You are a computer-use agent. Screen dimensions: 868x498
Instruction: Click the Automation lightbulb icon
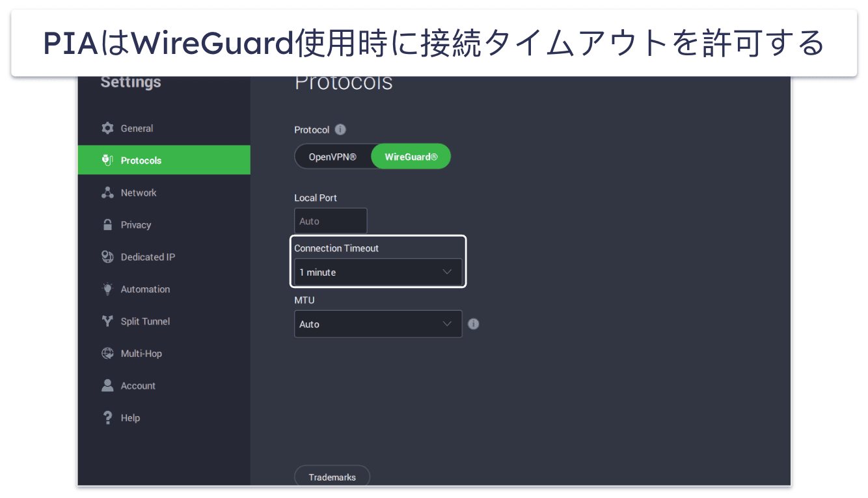click(107, 289)
